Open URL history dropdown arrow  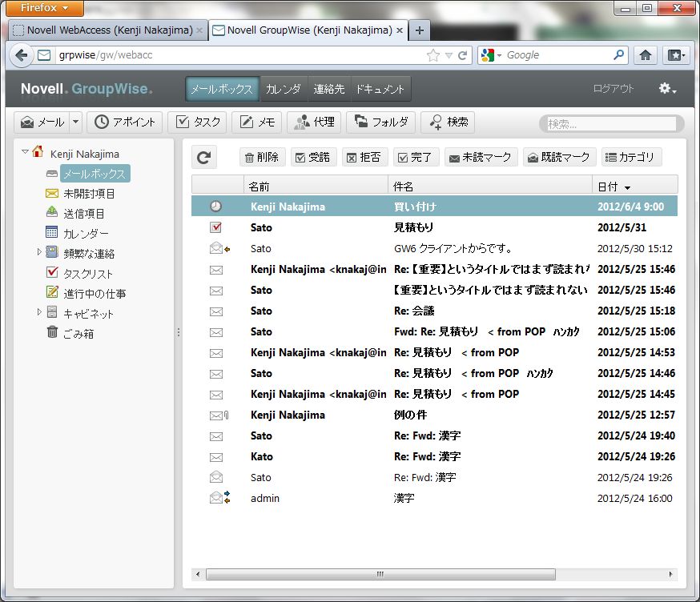pos(449,55)
